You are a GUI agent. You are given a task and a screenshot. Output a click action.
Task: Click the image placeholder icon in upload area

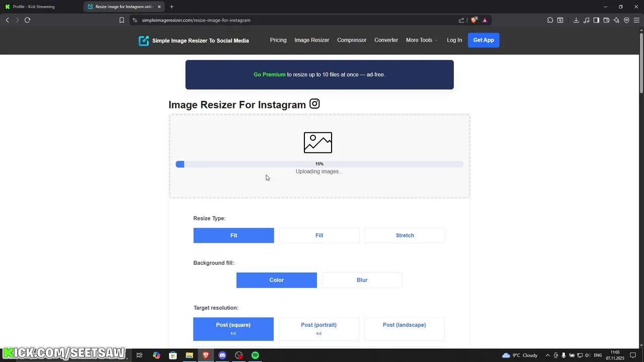(318, 143)
